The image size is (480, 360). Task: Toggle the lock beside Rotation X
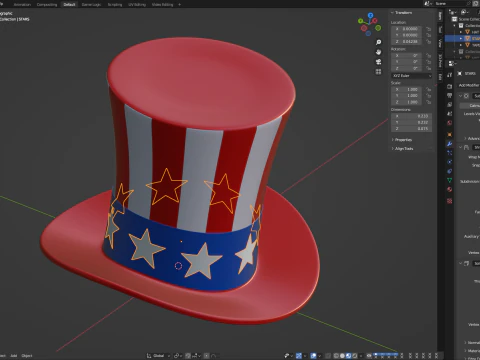(429, 55)
